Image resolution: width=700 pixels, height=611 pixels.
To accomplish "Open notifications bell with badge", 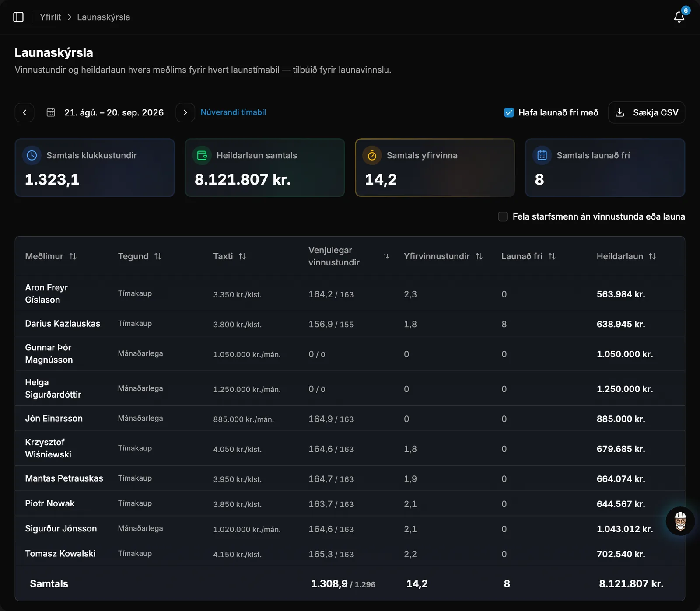I will click(x=679, y=17).
